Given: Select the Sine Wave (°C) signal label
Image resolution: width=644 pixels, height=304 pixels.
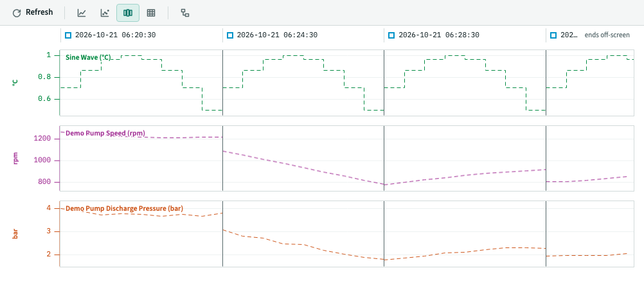Looking at the screenshot, I should click(x=88, y=57).
